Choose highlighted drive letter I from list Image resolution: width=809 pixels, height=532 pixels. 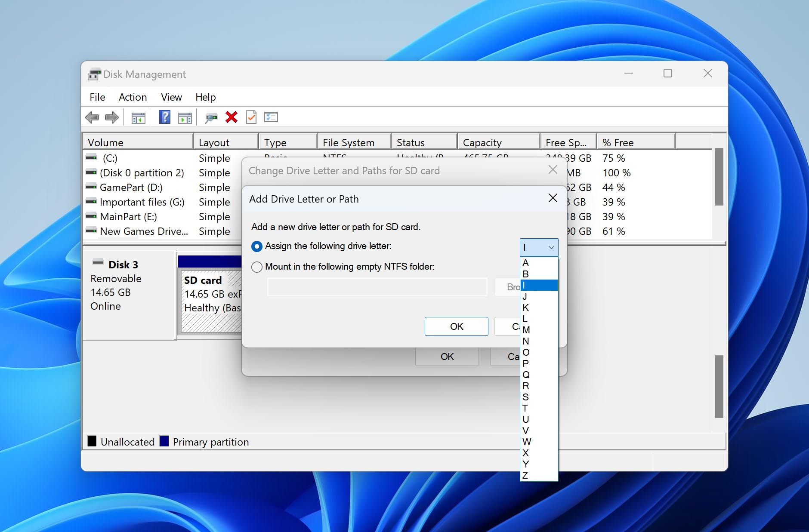[539, 285]
